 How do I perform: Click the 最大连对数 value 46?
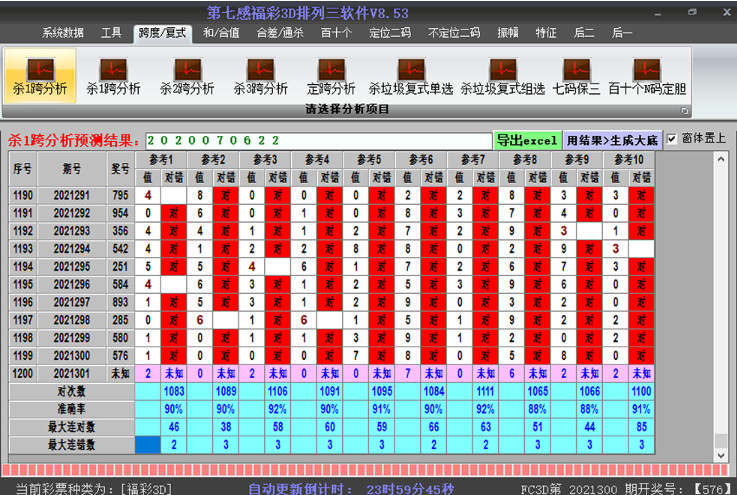[x=173, y=427]
